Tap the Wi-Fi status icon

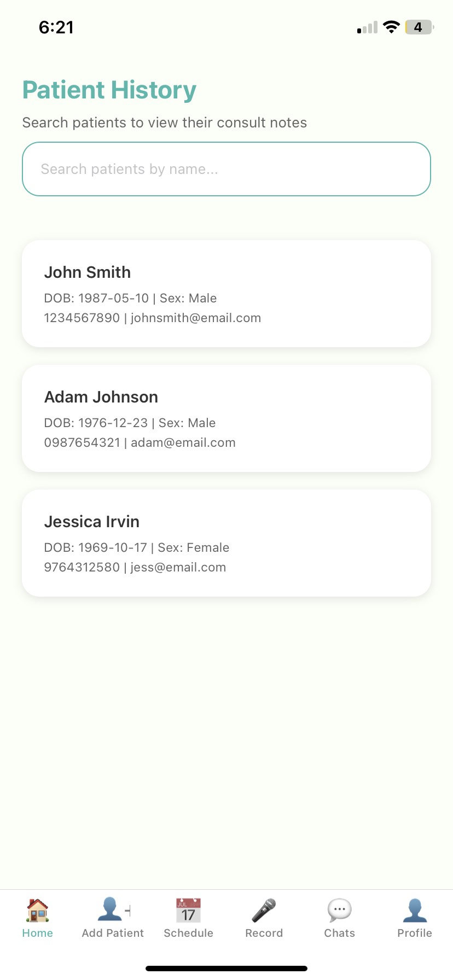391,27
